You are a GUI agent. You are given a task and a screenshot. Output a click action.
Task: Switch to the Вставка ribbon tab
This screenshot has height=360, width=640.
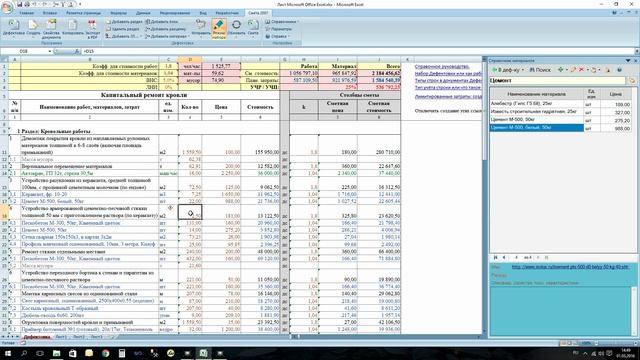pyautogui.click(x=50, y=13)
